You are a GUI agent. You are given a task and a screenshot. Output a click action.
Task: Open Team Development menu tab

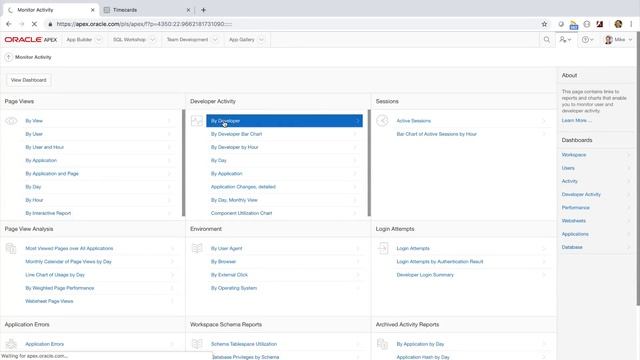point(187,40)
